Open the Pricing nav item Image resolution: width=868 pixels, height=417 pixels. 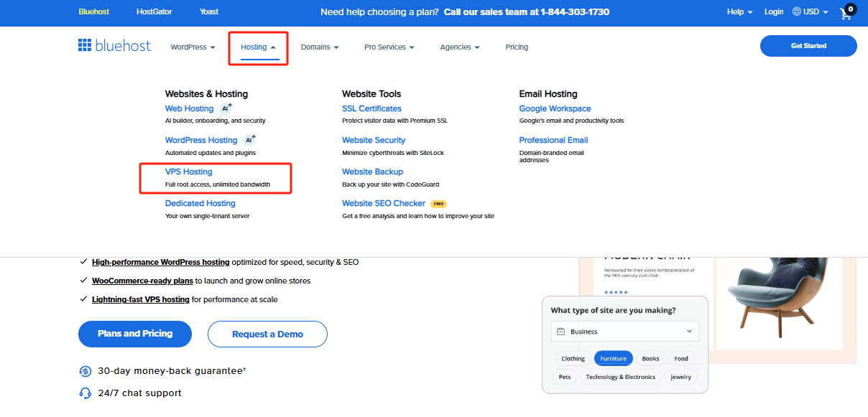[517, 47]
